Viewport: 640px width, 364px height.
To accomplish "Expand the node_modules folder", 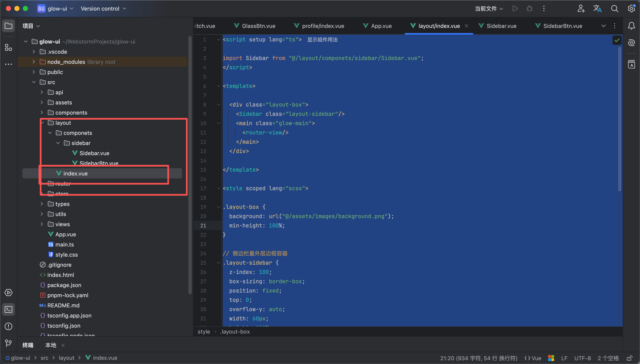I will (34, 62).
